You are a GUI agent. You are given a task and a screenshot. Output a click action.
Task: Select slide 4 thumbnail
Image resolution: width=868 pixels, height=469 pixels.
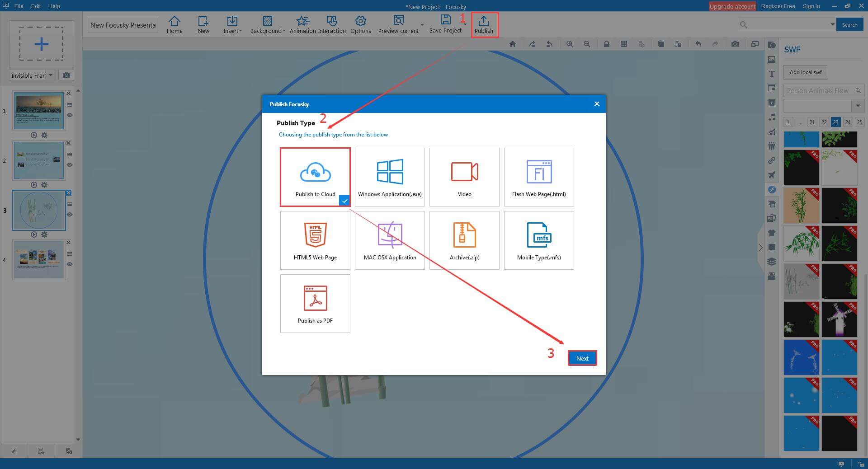[39, 259]
